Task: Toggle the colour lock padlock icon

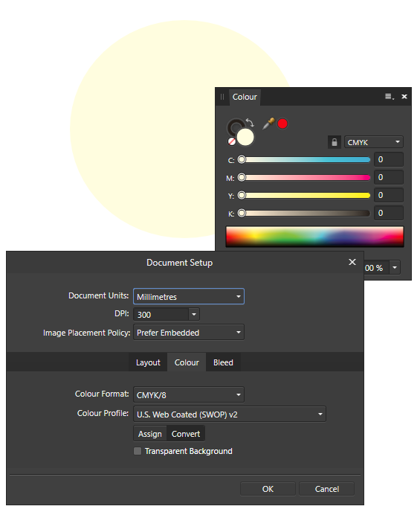Action: tap(335, 142)
